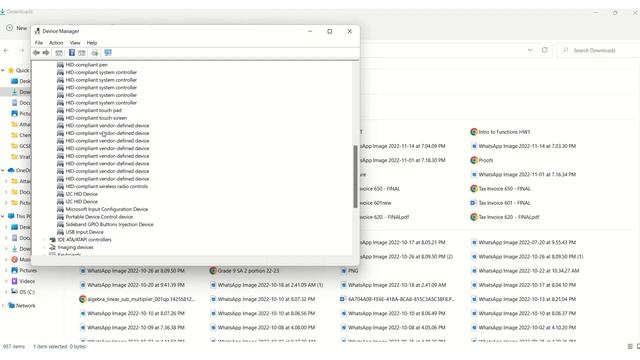This screenshot has width=640, height=360.
Task: Click the Chrome icon beside Proofs file
Action: 474,160
